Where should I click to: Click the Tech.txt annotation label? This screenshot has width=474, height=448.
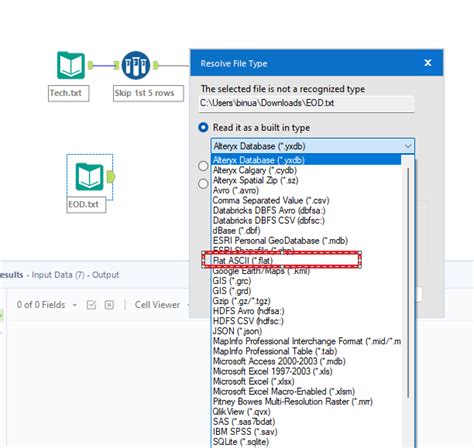pos(68,93)
